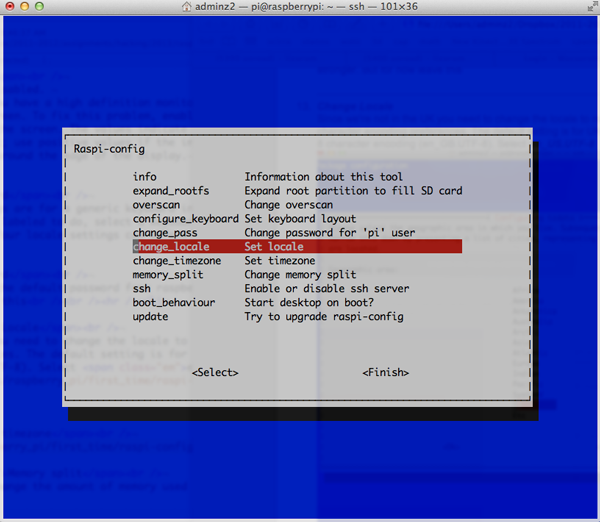Close the ssh terminal window

(10, 6)
